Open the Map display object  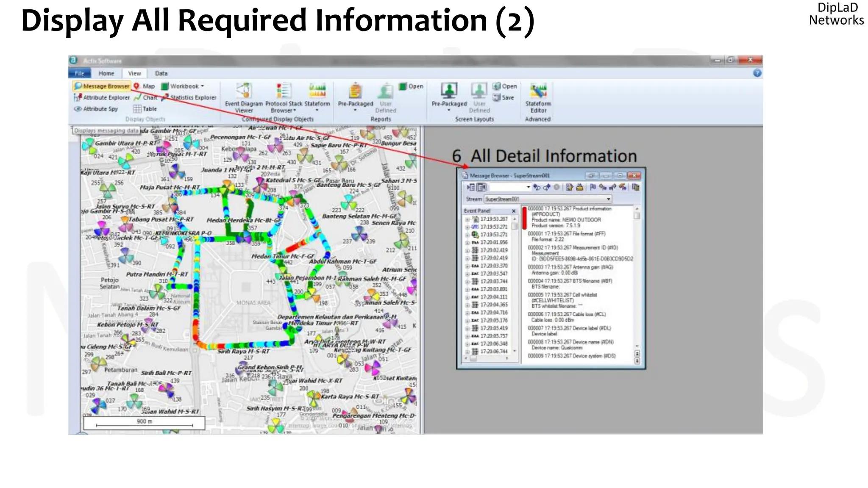145,86
